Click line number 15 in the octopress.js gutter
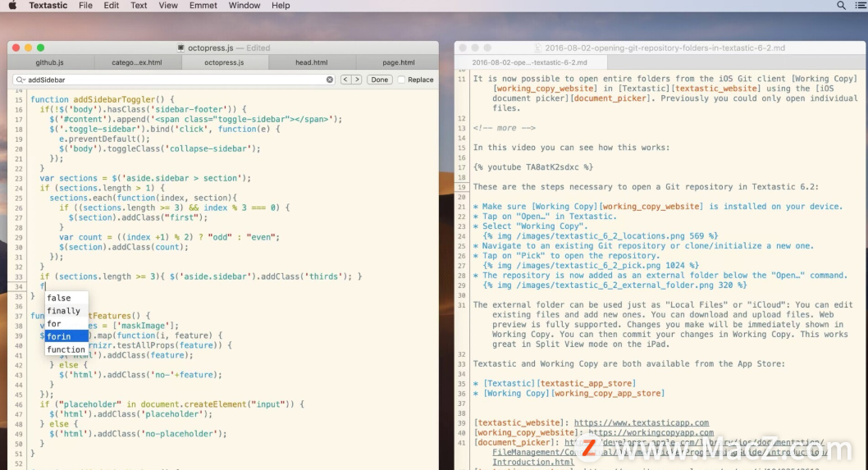This screenshot has height=470, width=868. pyautogui.click(x=19, y=99)
